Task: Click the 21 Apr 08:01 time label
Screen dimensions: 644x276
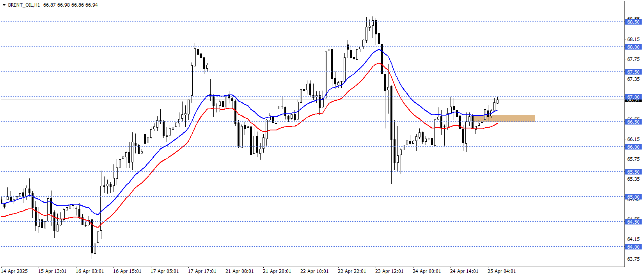Action: pyautogui.click(x=240, y=271)
